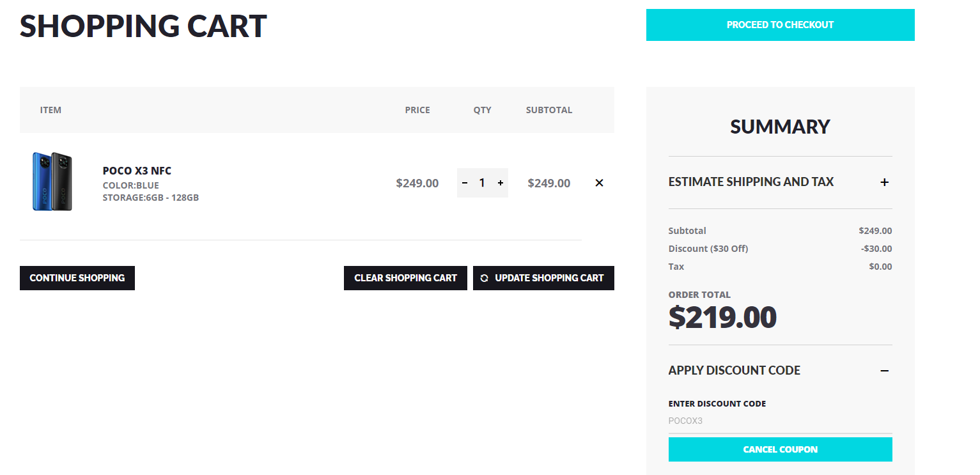
Task: Click the Storage 6GB - 128GB option text
Action: [151, 198]
